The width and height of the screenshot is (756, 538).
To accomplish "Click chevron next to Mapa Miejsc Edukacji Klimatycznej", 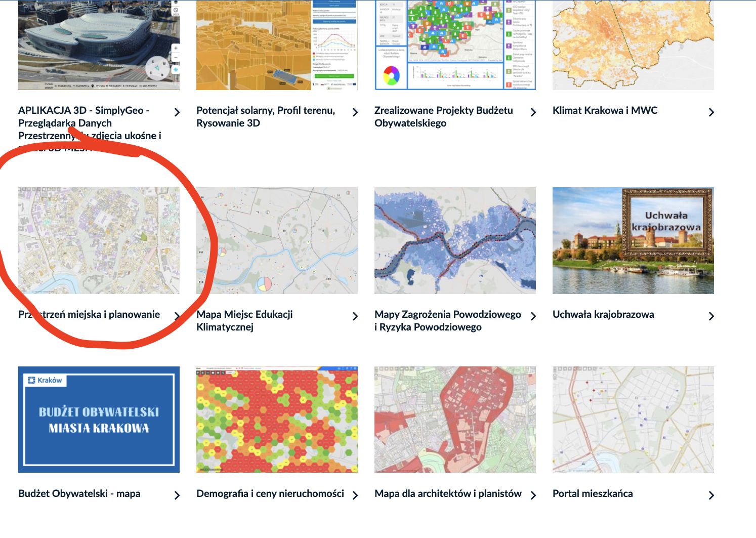I will (x=355, y=316).
